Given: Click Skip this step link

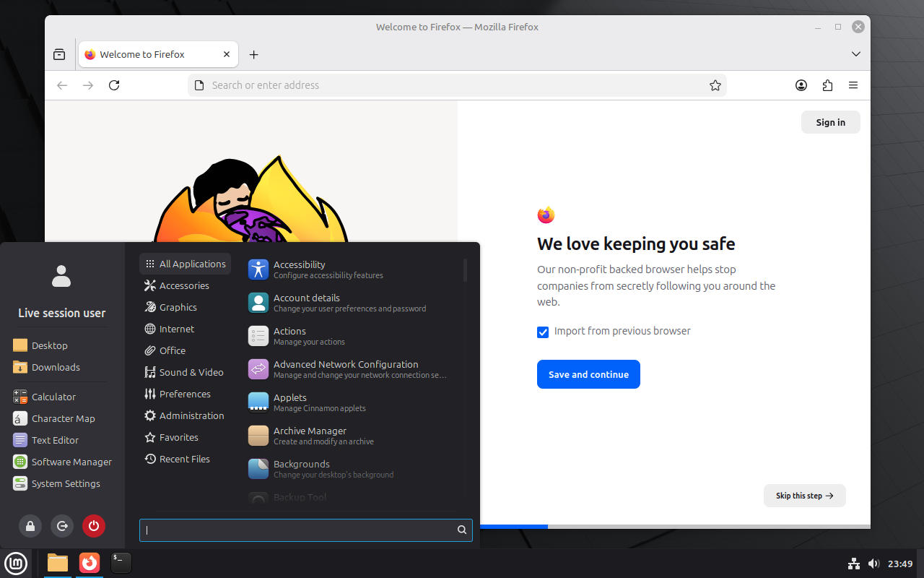Looking at the screenshot, I should click(x=805, y=496).
